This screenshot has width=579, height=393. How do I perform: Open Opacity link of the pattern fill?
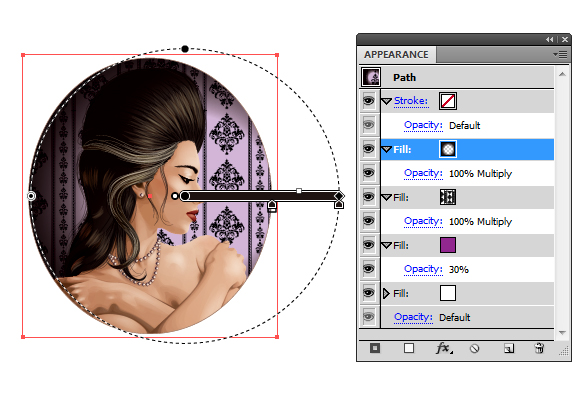tap(423, 221)
